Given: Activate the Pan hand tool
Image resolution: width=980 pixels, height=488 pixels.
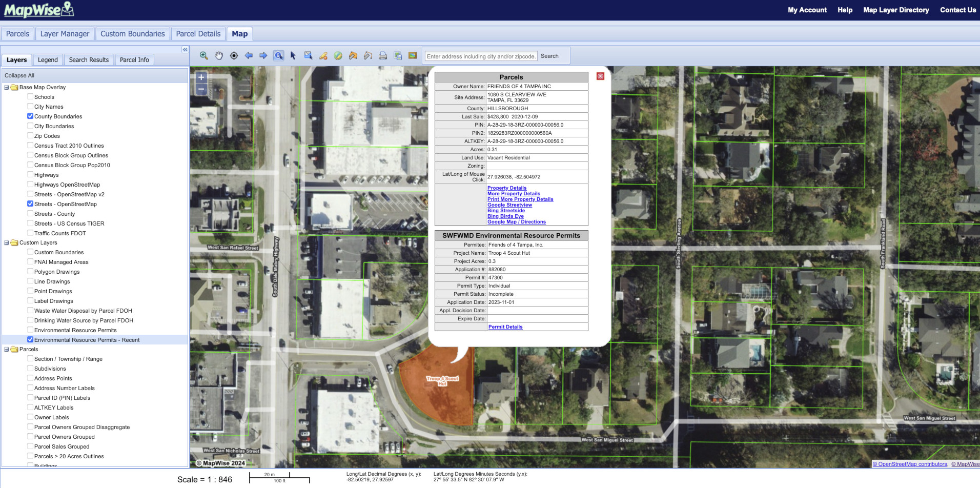Looking at the screenshot, I should click(219, 55).
